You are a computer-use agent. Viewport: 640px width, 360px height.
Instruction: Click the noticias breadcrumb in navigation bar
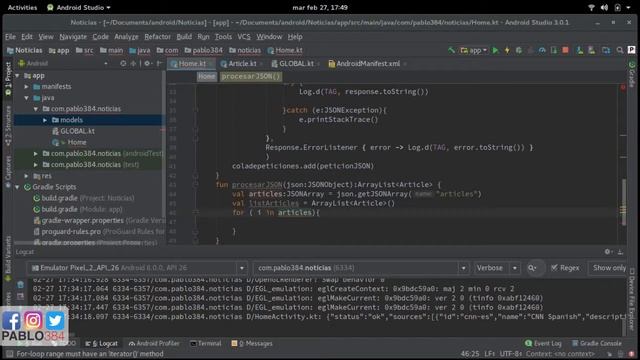245,50
